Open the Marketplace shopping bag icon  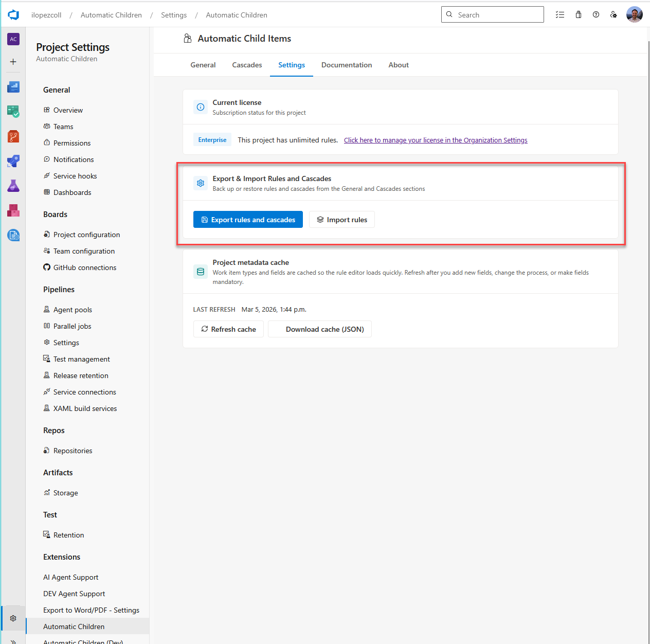pyautogui.click(x=578, y=14)
